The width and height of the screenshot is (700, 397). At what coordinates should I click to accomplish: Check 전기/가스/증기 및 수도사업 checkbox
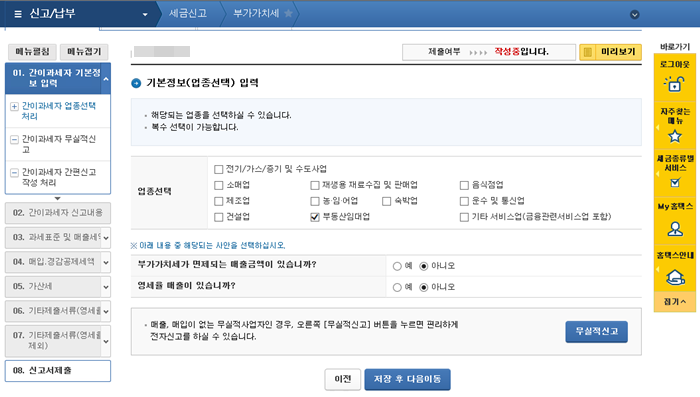click(x=218, y=169)
